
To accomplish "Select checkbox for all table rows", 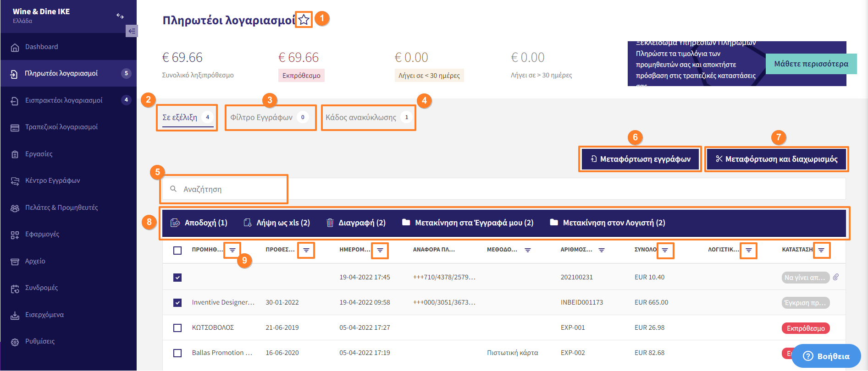I will coord(177,250).
